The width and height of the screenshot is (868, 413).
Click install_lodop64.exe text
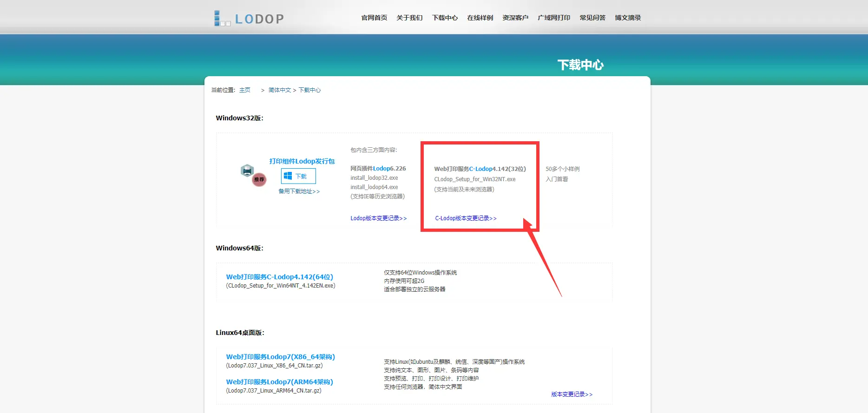[x=374, y=187]
